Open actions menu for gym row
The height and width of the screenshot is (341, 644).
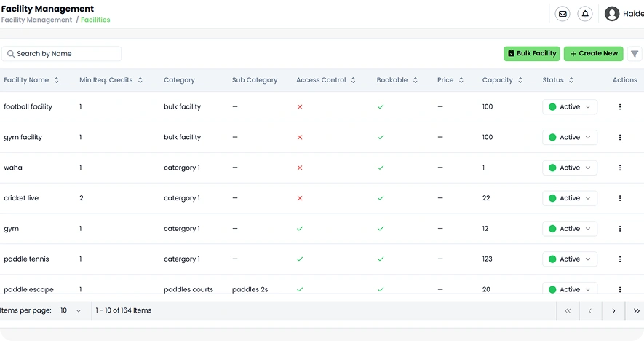point(620,229)
